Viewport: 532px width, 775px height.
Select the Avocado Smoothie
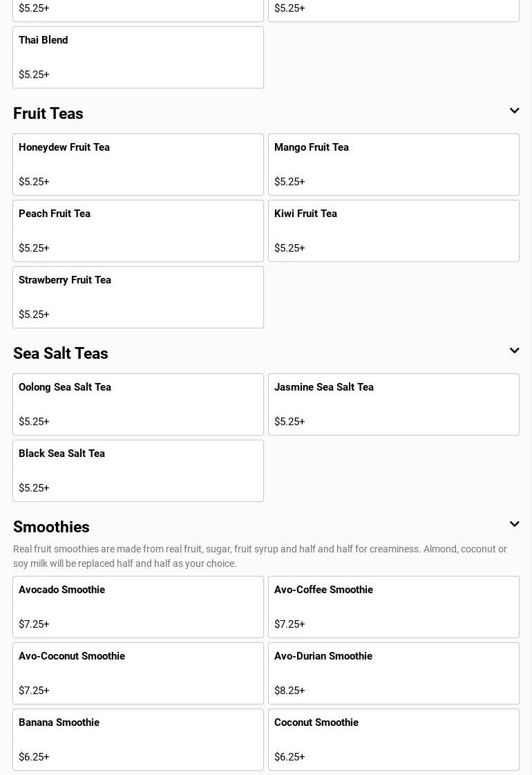(138, 607)
